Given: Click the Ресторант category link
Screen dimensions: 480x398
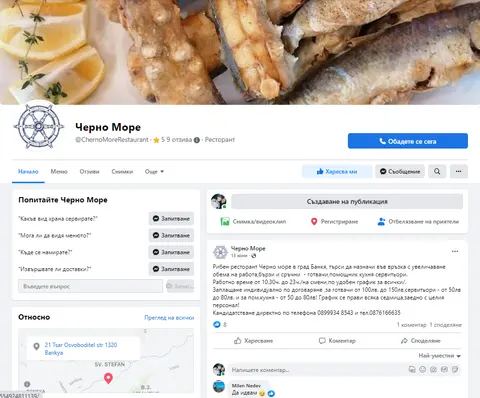Looking at the screenshot, I should point(220,140).
